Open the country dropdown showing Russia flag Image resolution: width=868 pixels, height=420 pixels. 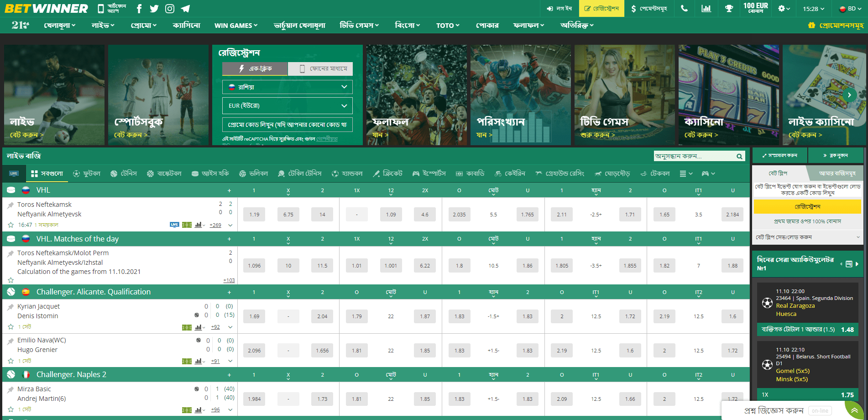click(288, 87)
